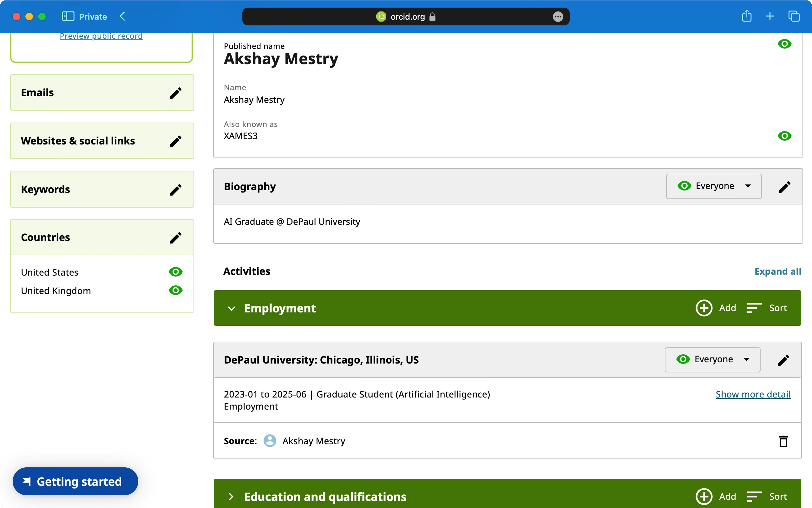Edit DePaul University employment entry pencil

pos(783,360)
